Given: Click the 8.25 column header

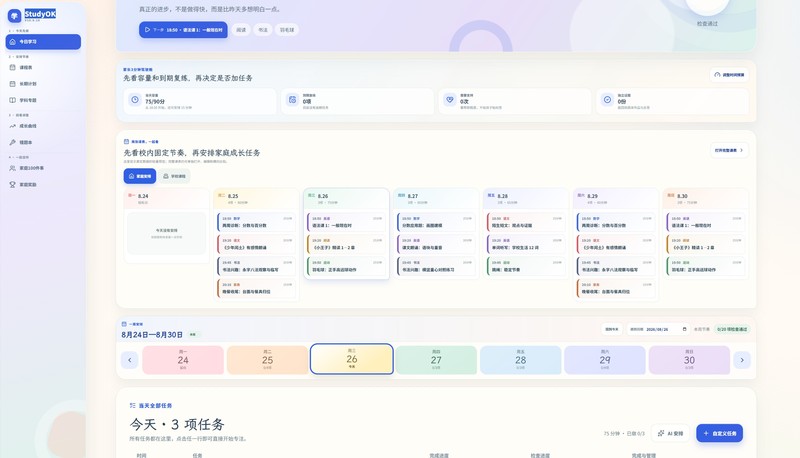Looking at the screenshot, I should [x=256, y=198].
